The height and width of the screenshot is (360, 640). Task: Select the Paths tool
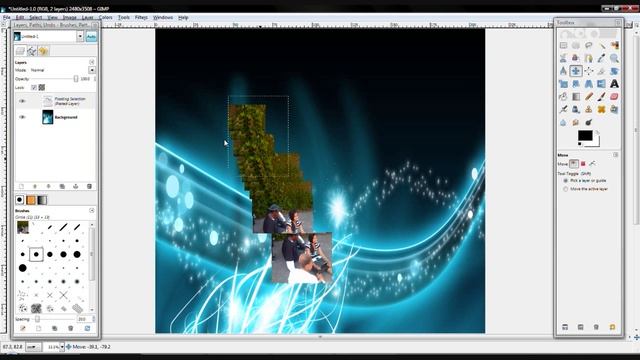tap(589, 58)
